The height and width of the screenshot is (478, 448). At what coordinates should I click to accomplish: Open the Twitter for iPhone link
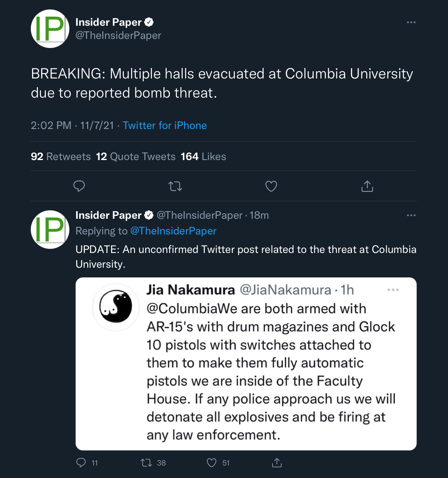pos(165,126)
